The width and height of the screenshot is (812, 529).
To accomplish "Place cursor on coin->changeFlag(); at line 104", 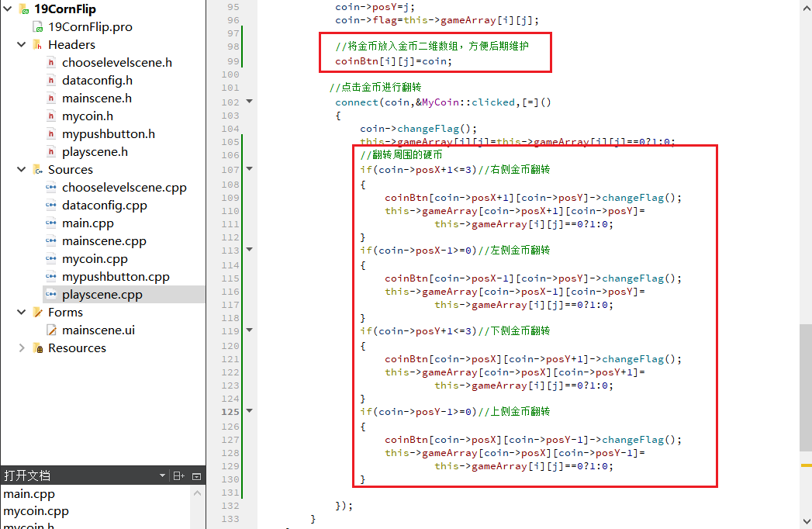I will coord(419,129).
